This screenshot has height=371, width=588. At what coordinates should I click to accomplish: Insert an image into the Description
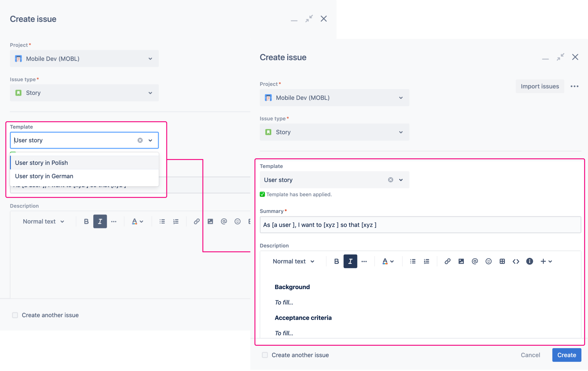461,261
